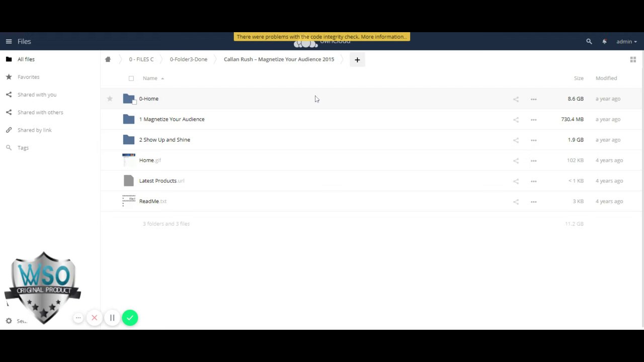Click the 0-Home folder icon

[x=129, y=99]
